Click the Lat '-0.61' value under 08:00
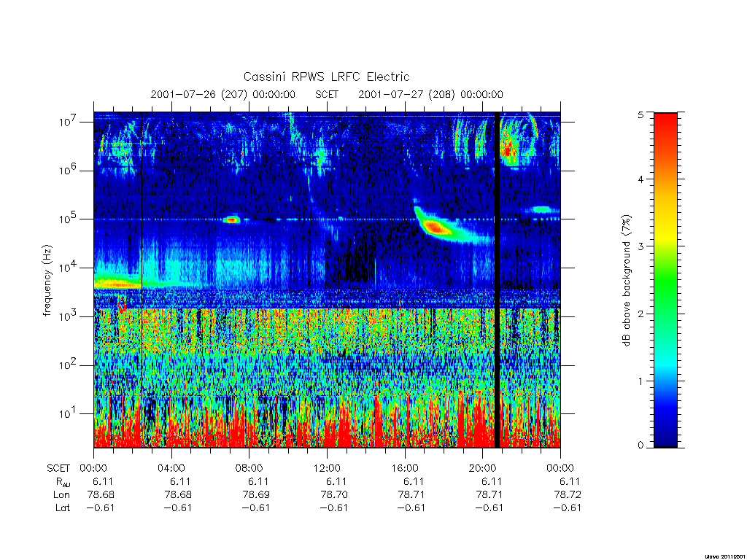Viewport: 747px width, 560px height. pos(256,507)
